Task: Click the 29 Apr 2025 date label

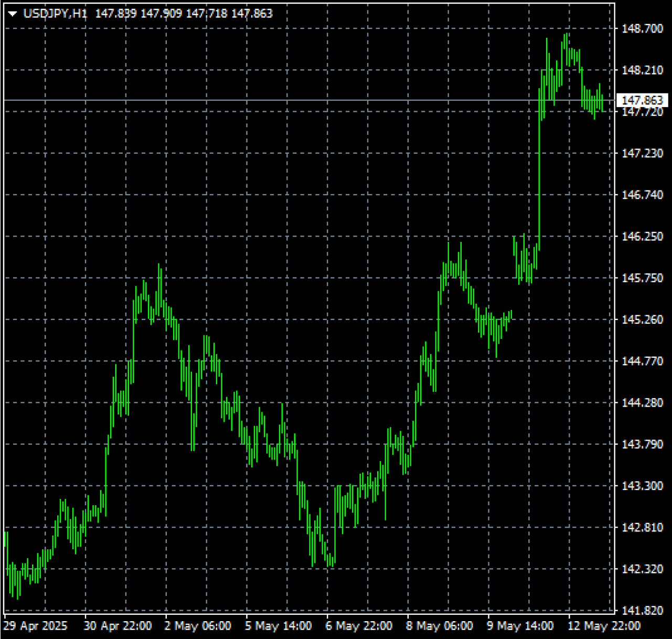Action: (x=36, y=626)
